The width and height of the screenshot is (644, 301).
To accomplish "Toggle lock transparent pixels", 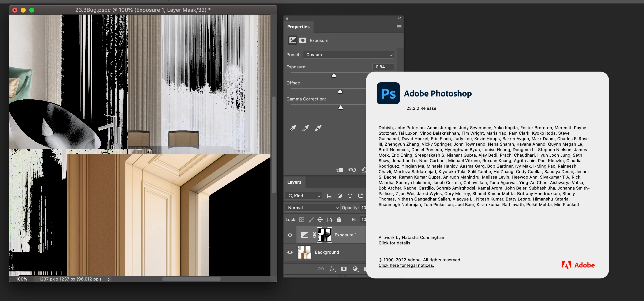I will [302, 219].
